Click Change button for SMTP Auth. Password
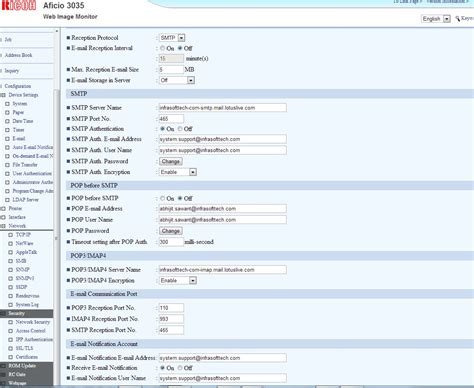This screenshot has height=388, width=474. point(171,161)
